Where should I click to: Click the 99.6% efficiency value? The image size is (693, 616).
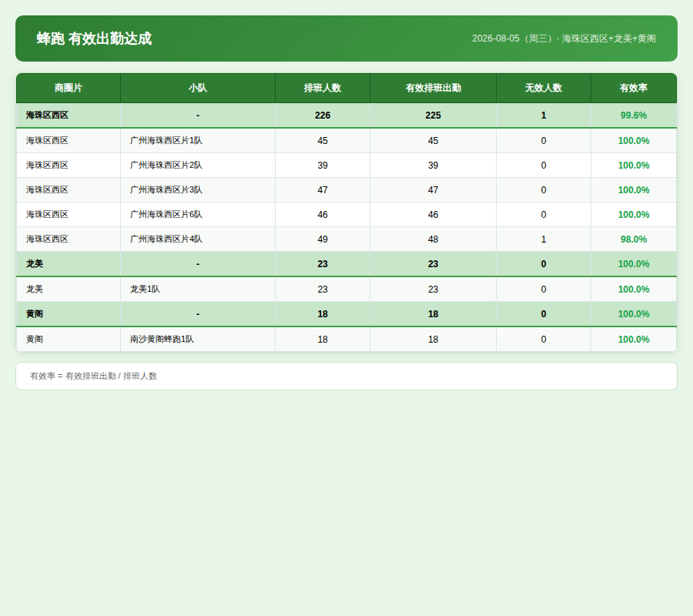634,115
